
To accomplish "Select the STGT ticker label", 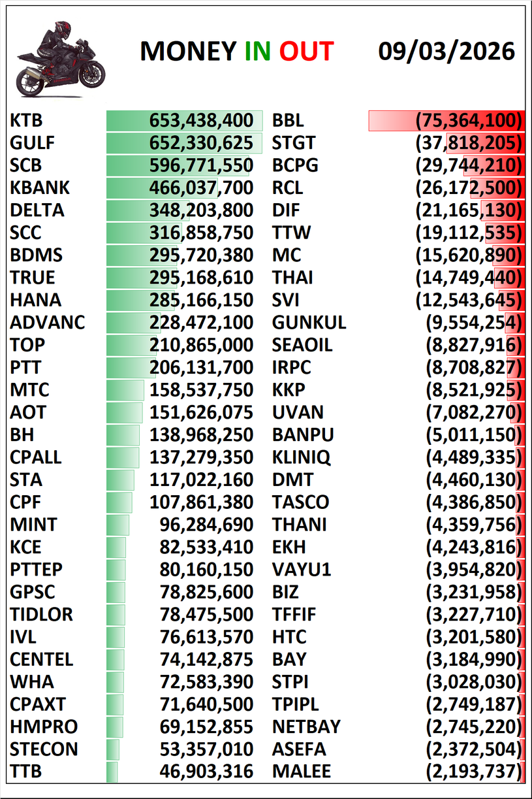I will [x=294, y=143].
